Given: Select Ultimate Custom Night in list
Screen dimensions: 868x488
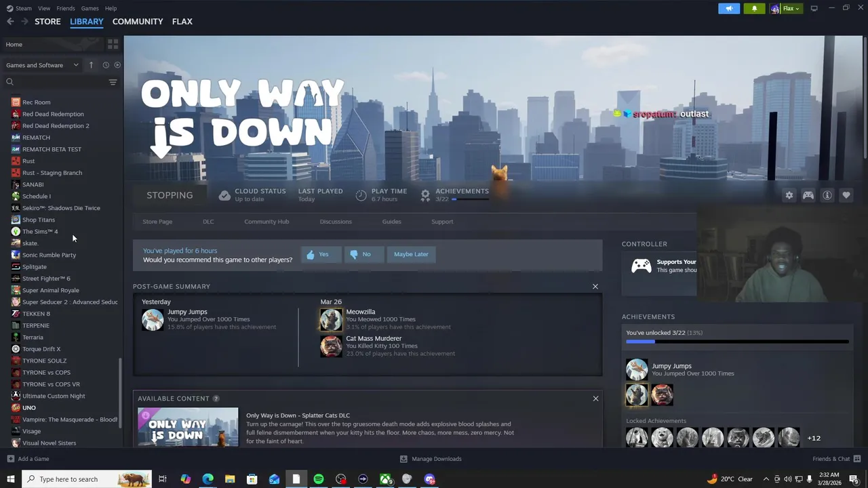Looking at the screenshot, I should 54,396.
